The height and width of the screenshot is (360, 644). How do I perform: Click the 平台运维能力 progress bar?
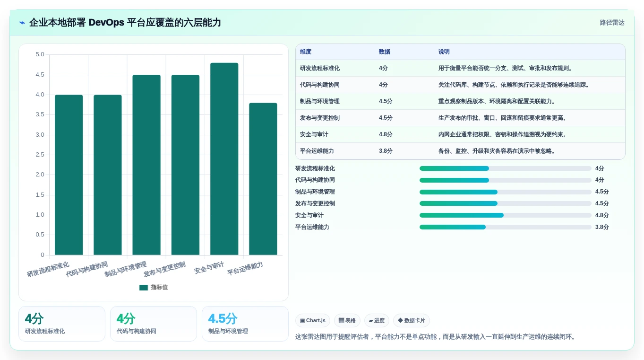(x=506, y=227)
